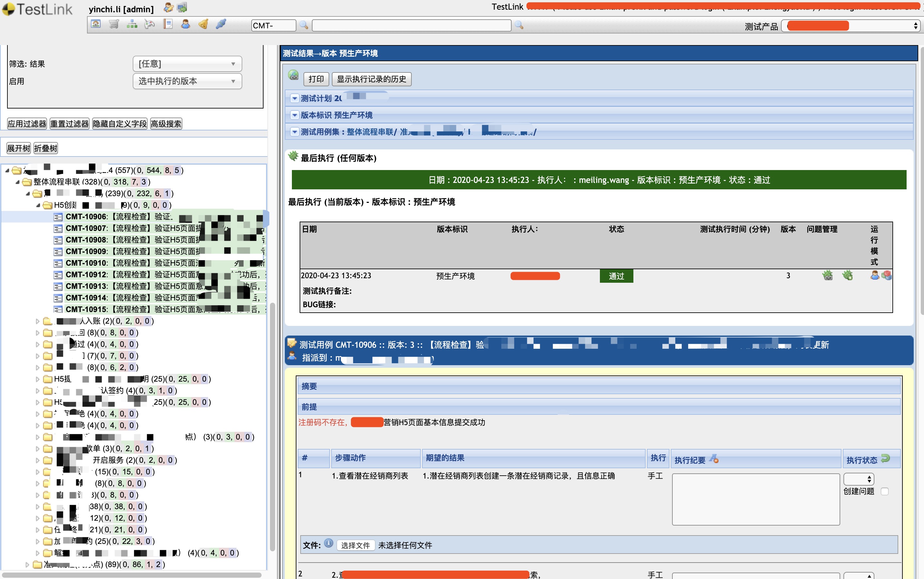924x579 pixels.
Task: Open the 筛选: 结果 [任意] dropdown
Action: click(x=187, y=63)
